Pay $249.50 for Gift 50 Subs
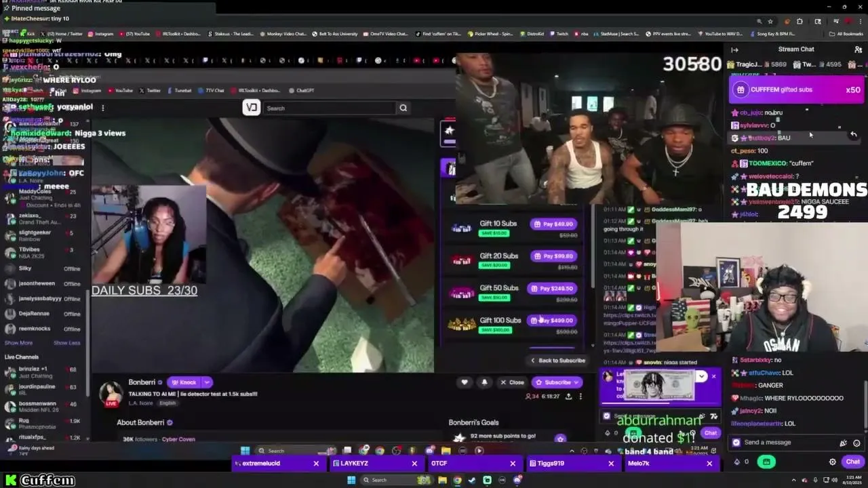868x488 pixels. pyautogui.click(x=553, y=288)
